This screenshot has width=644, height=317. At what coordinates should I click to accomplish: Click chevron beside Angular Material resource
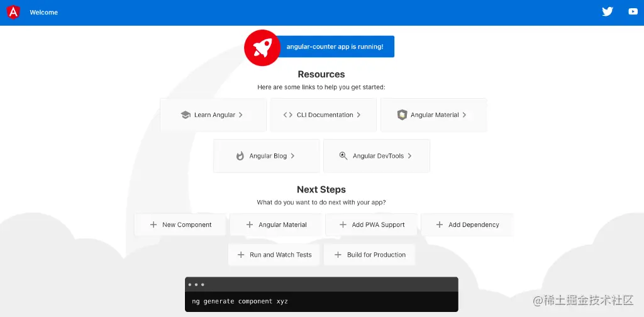(464, 115)
